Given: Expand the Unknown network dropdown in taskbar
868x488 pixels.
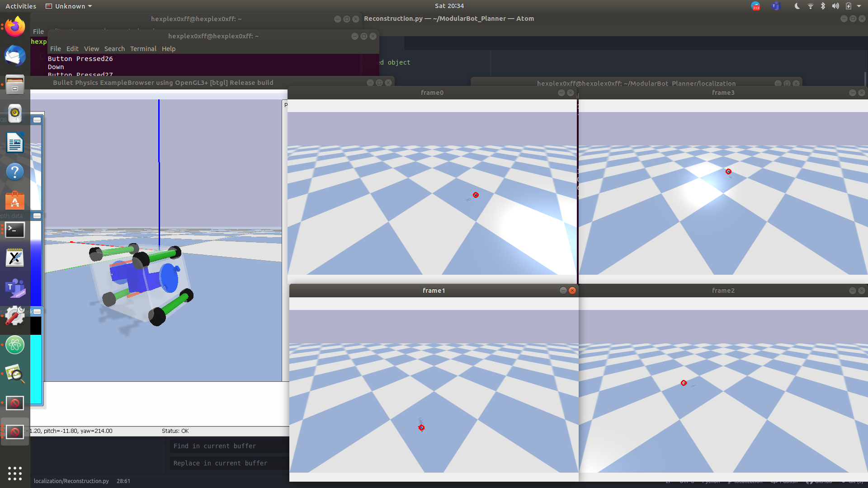Looking at the screenshot, I should pyautogui.click(x=68, y=6).
